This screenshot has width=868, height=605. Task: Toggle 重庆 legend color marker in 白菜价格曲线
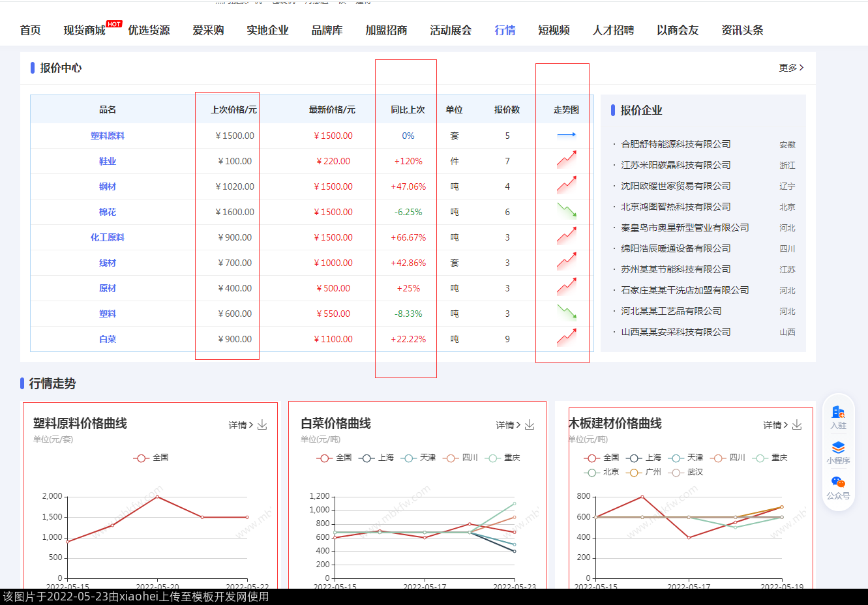[x=493, y=458]
